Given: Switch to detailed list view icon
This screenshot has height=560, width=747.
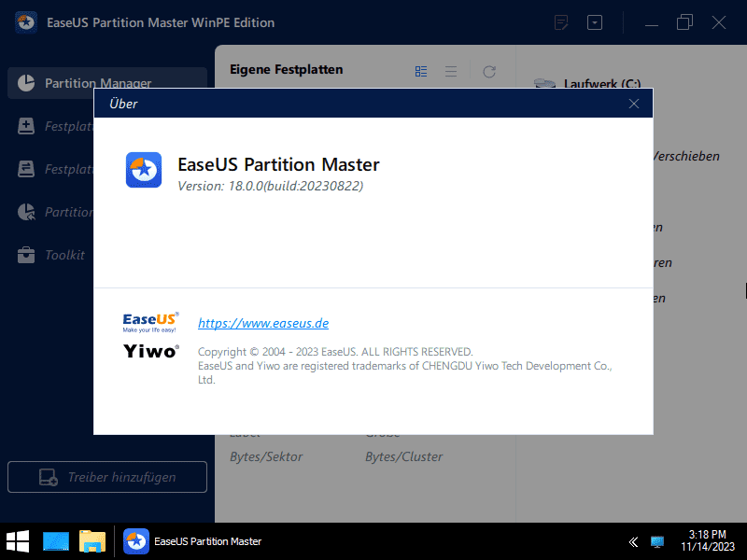Looking at the screenshot, I should pos(421,72).
